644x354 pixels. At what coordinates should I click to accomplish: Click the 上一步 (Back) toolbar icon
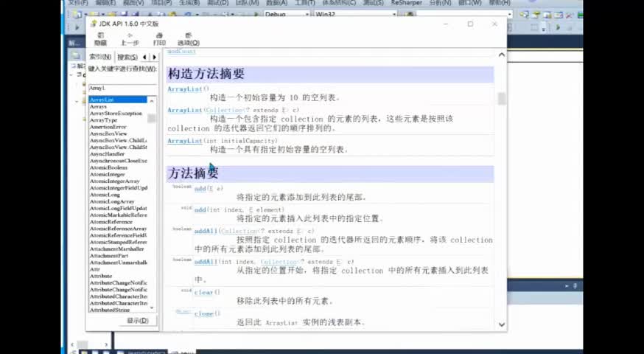point(130,39)
